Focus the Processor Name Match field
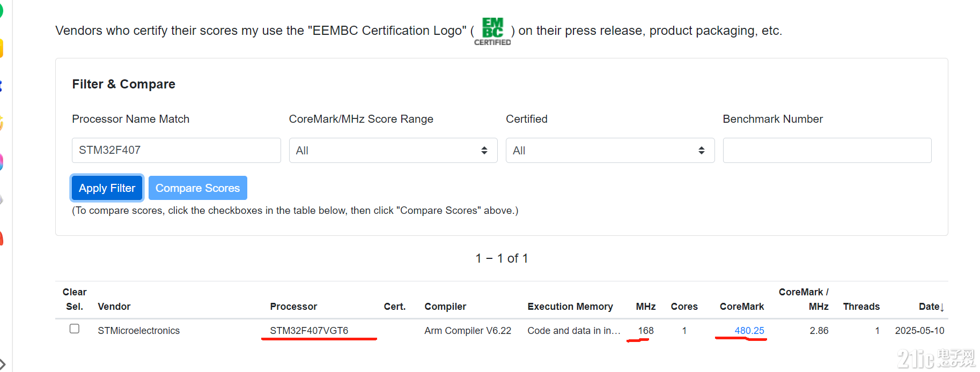The width and height of the screenshot is (980, 372). click(x=176, y=150)
